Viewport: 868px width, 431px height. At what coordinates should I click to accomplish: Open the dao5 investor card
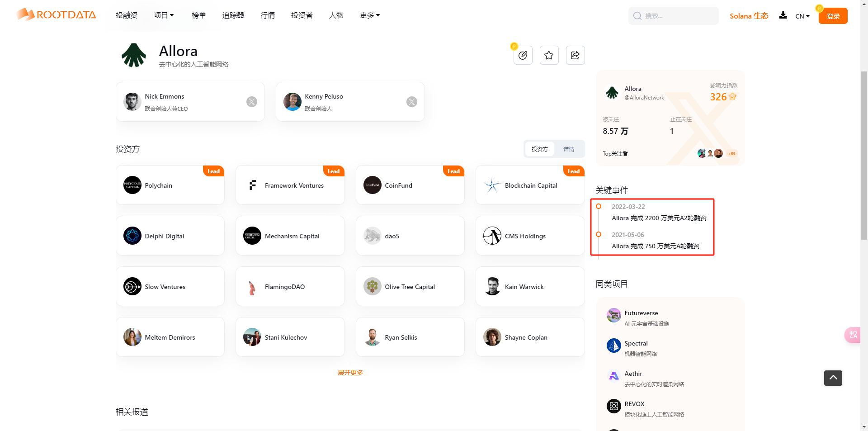coord(410,236)
